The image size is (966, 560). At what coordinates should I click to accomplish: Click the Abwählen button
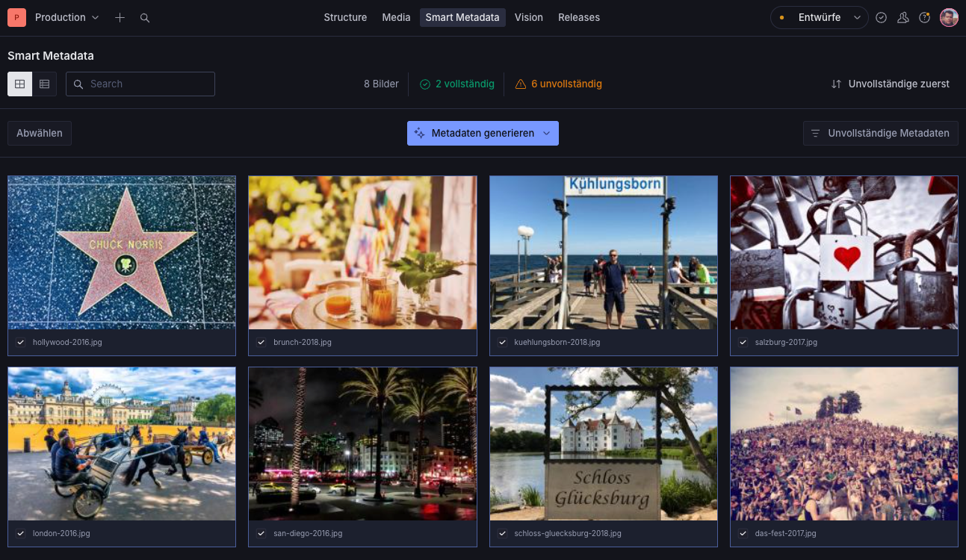click(40, 133)
